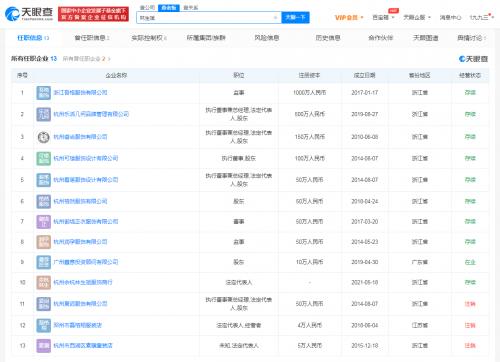
Task: Open the row 5 company logo thumbnail
Action: pyautogui.click(x=44, y=180)
